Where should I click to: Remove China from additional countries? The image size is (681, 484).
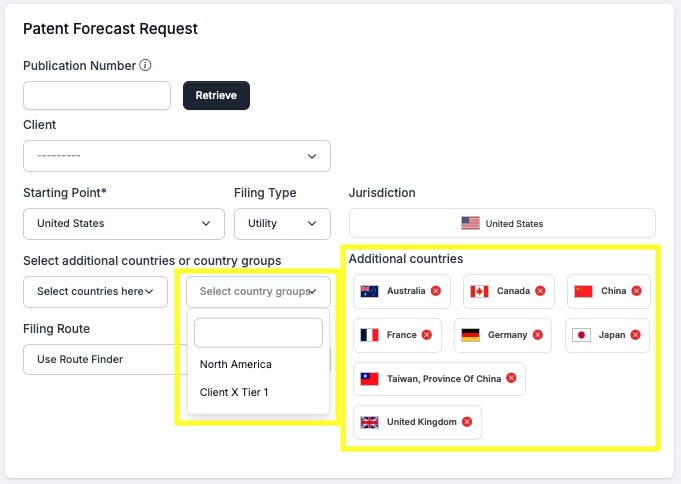637,291
